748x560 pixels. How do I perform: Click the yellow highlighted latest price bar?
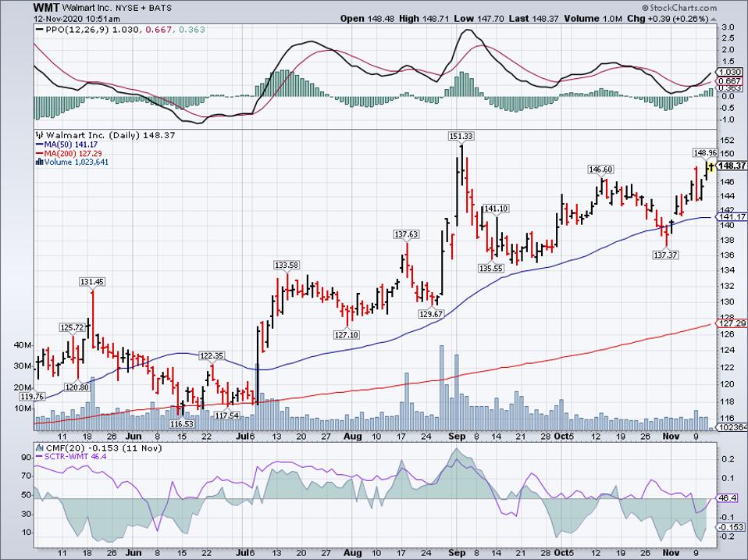click(711, 166)
